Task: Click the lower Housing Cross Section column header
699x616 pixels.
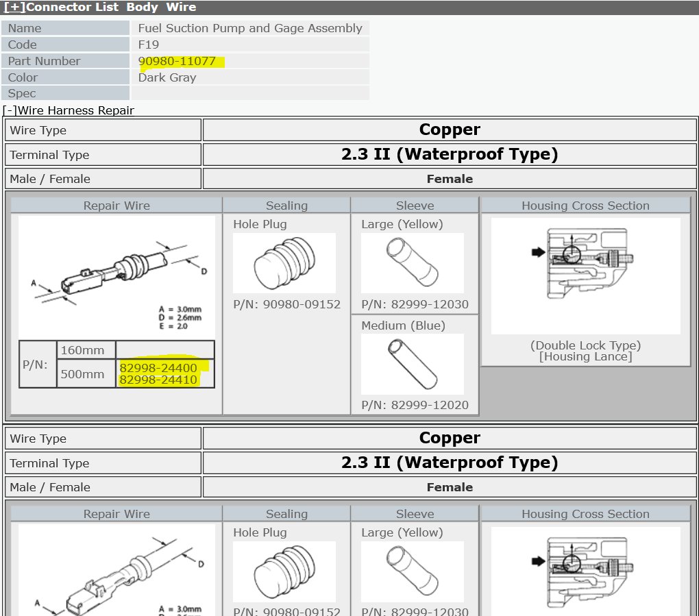Action: (585, 514)
